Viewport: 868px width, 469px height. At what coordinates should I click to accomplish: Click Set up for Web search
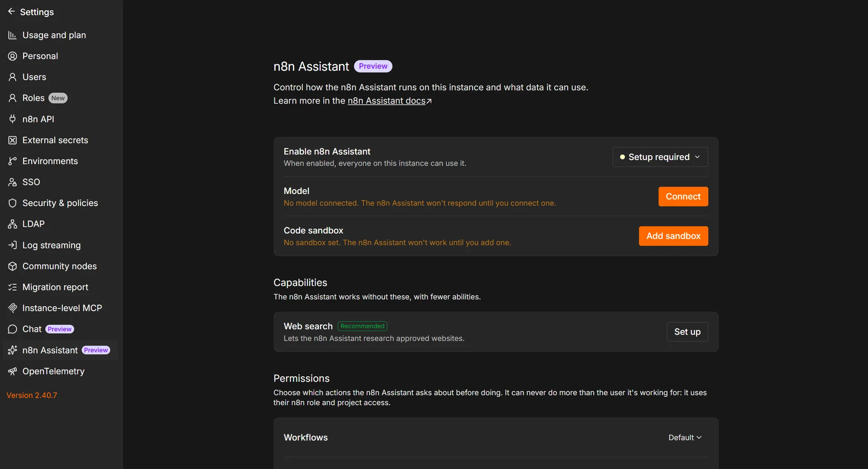pyautogui.click(x=687, y=332)
